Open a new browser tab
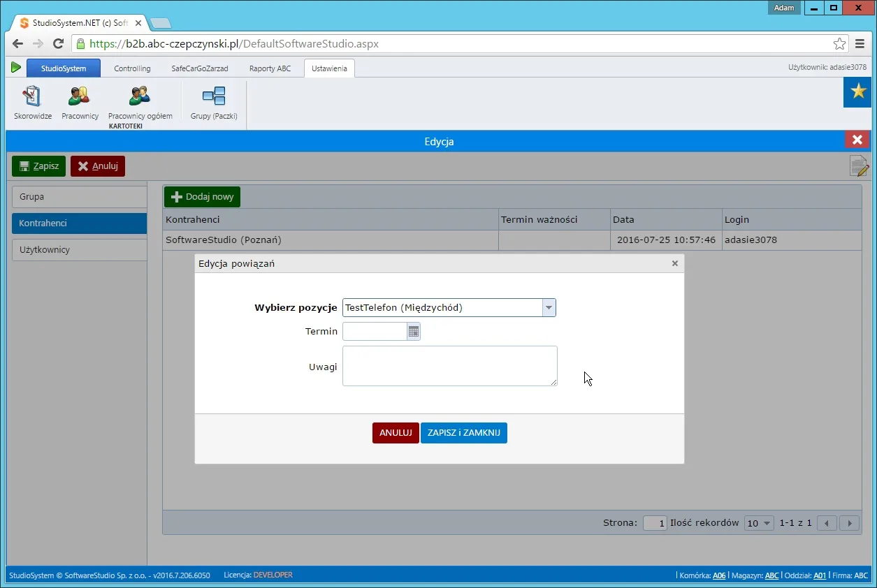The width and height of the screenshot is (877, 588). [160, 23]
